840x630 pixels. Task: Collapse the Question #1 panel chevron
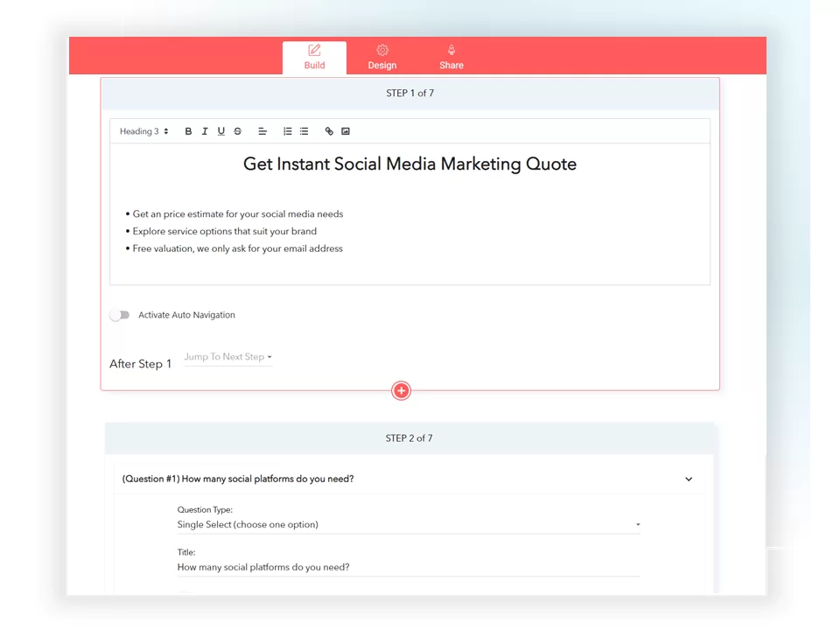tap(689, 479)
